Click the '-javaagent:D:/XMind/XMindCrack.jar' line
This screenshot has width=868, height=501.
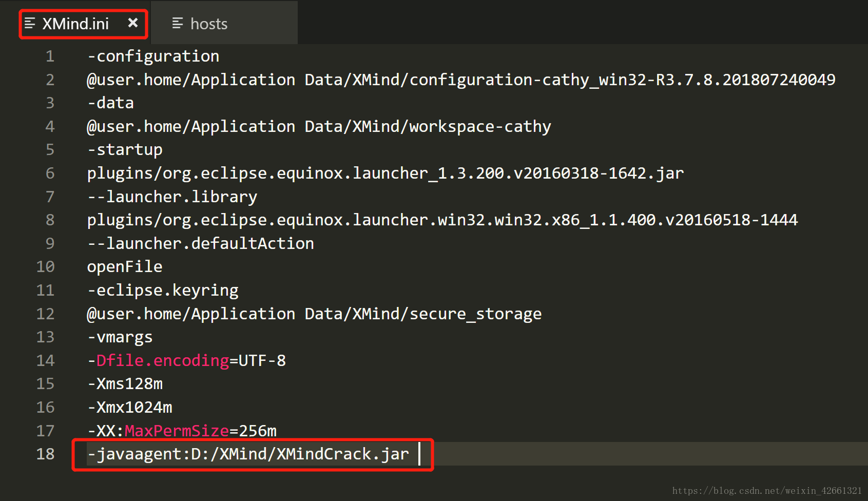coord(248,454)
